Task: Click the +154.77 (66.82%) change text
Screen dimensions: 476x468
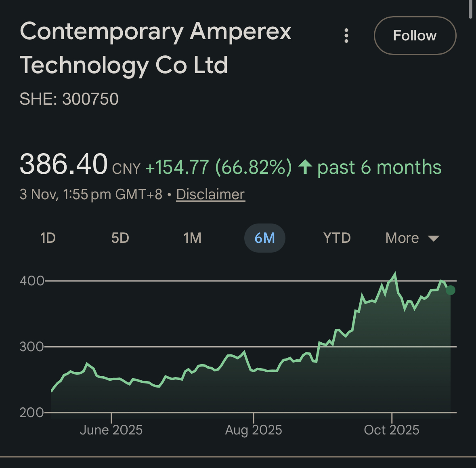Action: (218, 167)
